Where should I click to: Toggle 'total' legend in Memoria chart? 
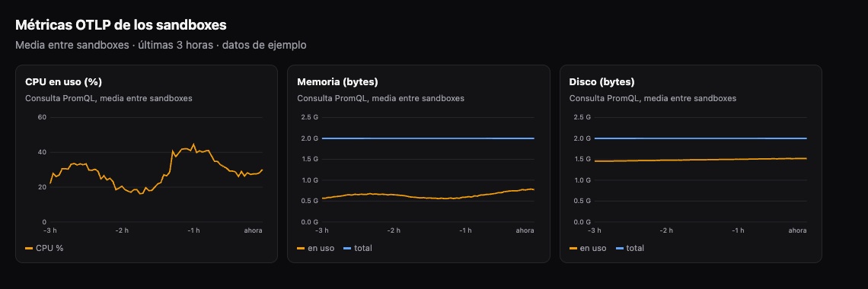coord(358,248)
